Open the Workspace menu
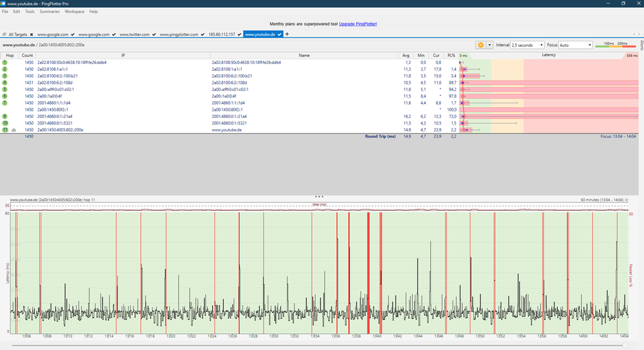This screenshot has height=350, width=644. pyautogui.click(x=74, y=12)
